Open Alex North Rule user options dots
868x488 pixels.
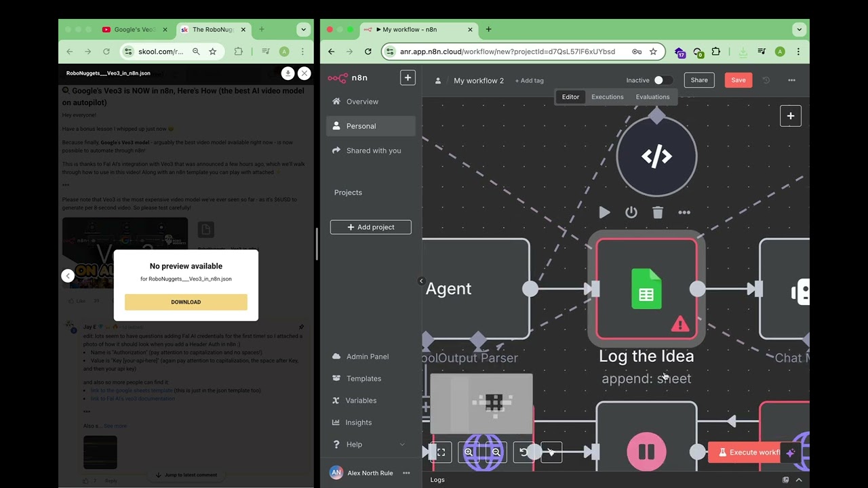(x=406, y=473)
